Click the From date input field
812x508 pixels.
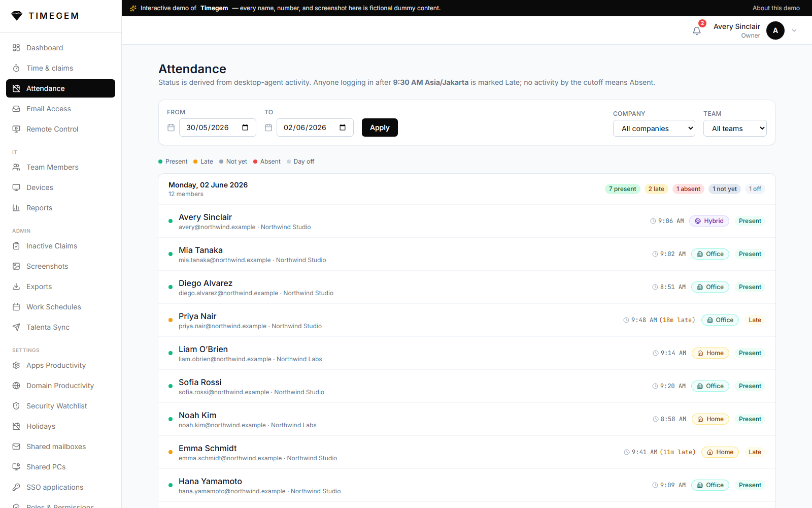click(x=218, y=128)
